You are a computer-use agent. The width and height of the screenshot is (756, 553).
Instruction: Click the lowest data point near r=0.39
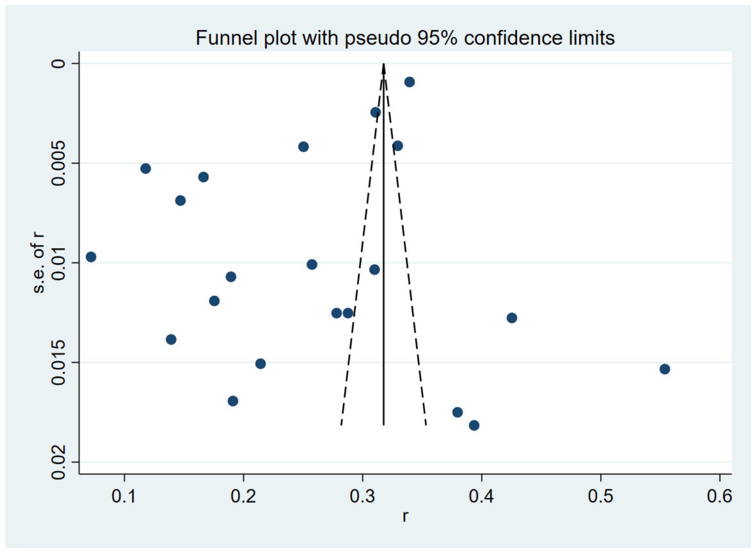474,426
